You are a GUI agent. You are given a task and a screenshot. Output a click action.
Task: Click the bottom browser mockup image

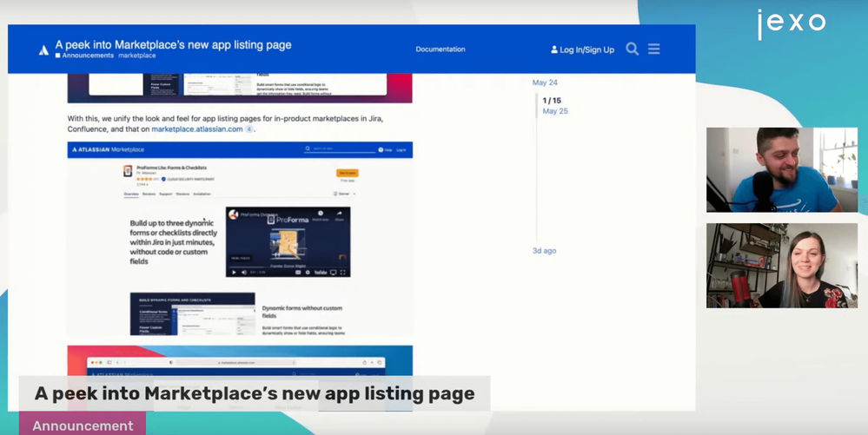click(240, 378)
